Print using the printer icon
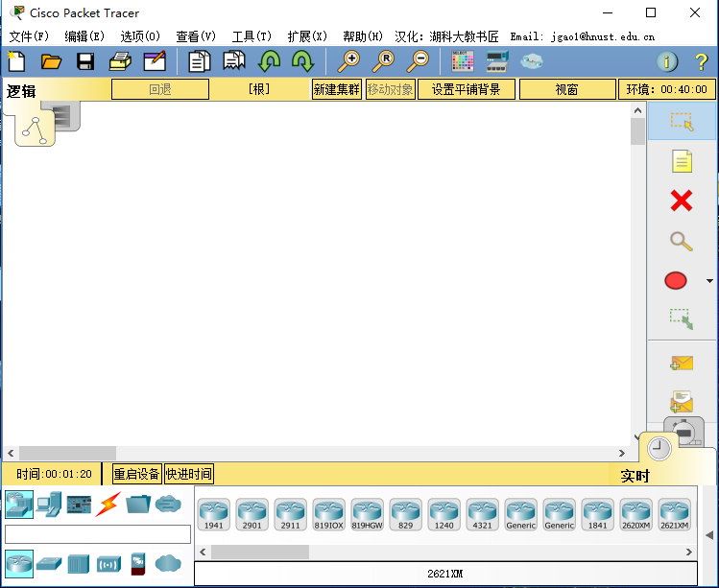The height and width of the screenshot is (588, 719). pos(120,61)
